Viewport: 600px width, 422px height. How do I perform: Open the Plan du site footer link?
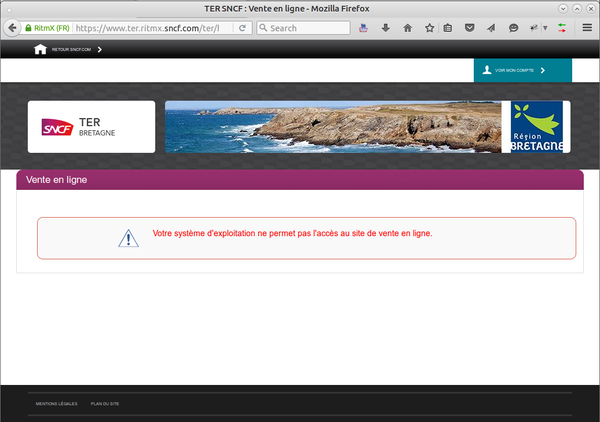pos(105,404)
